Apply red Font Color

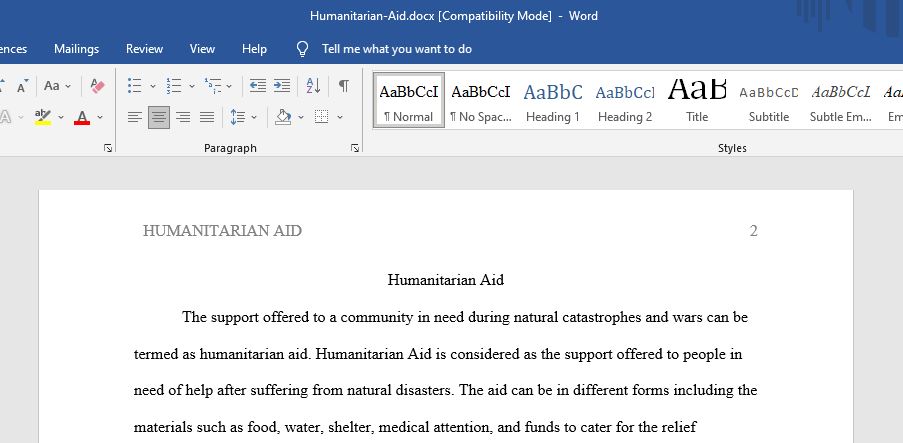pos(82,118)
